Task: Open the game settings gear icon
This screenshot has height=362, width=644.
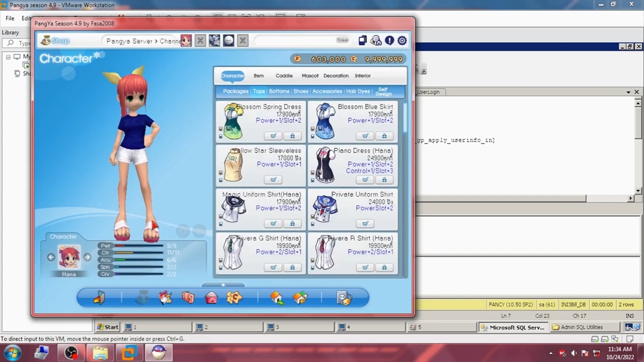Action: tap(402, 41)
